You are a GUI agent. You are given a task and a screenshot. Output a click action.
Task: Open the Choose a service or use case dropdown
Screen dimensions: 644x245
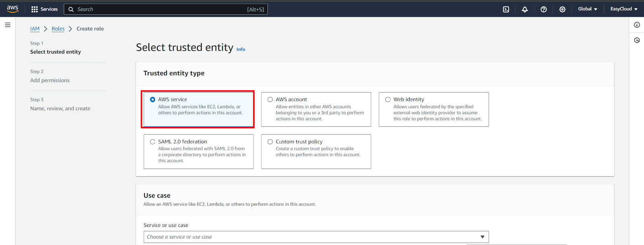316,237
